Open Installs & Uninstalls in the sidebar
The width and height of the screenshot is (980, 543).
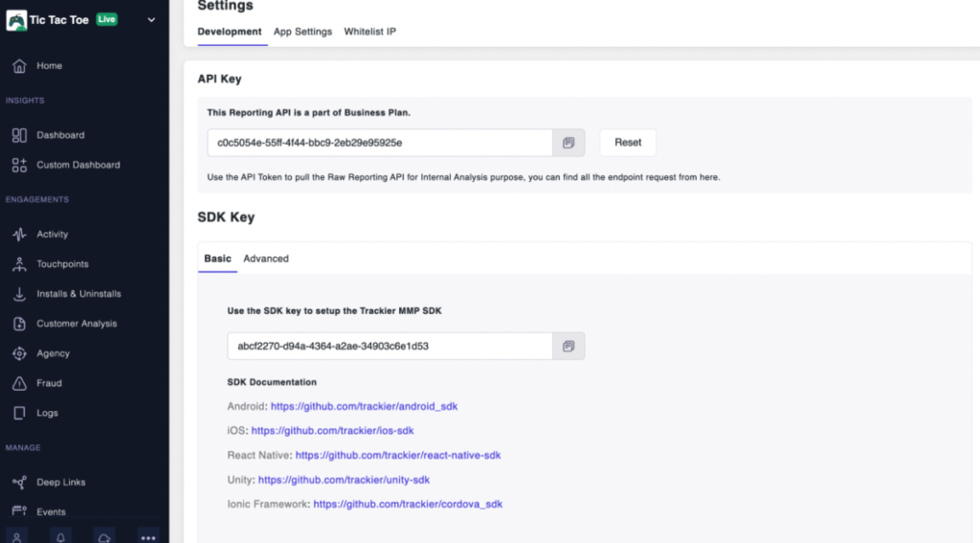click(78, 294)
